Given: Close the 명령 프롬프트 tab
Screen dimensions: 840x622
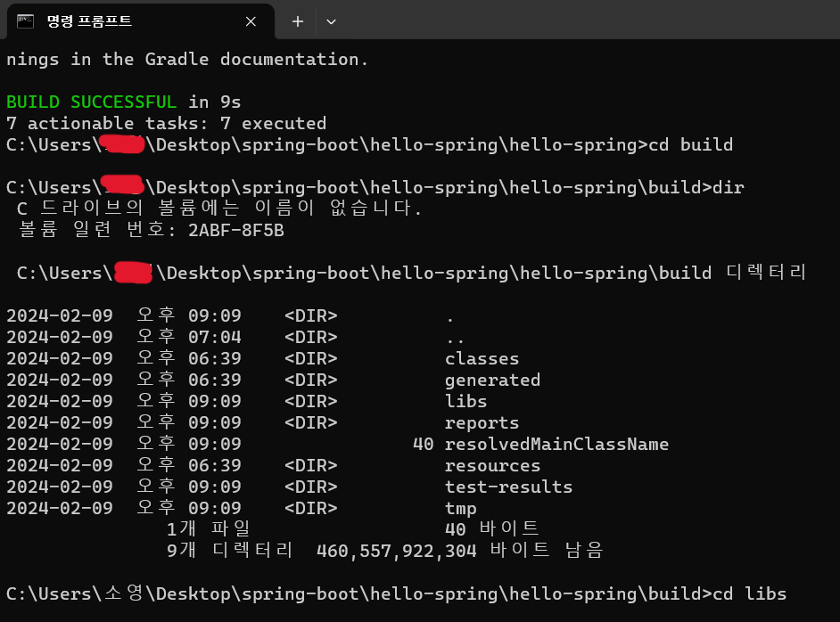Looking at the screenshot, I should [x=251, y=21].
